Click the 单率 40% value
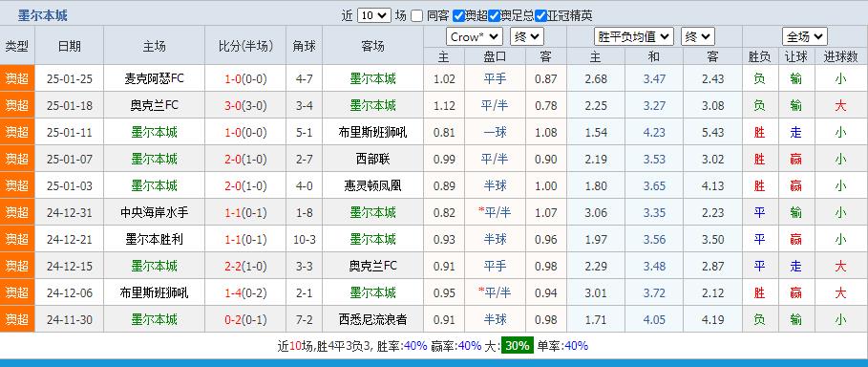The image size is (868, 367). 576,346
